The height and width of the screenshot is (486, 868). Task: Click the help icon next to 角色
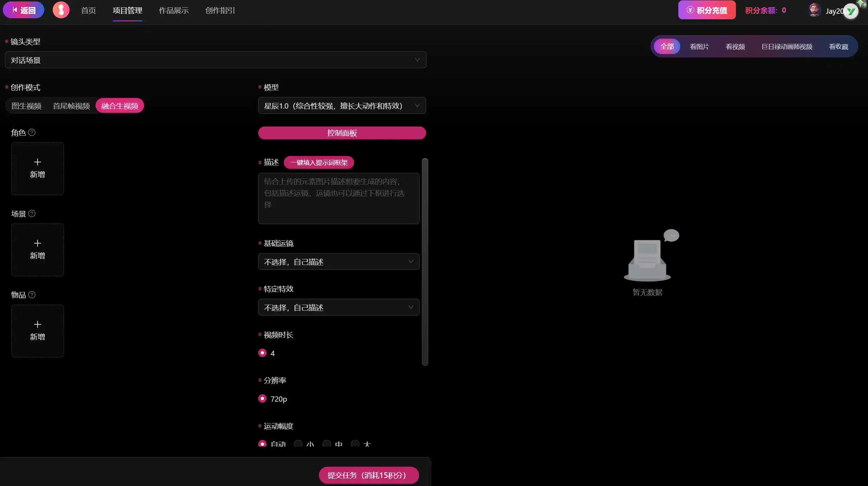[x=32, y=132]
